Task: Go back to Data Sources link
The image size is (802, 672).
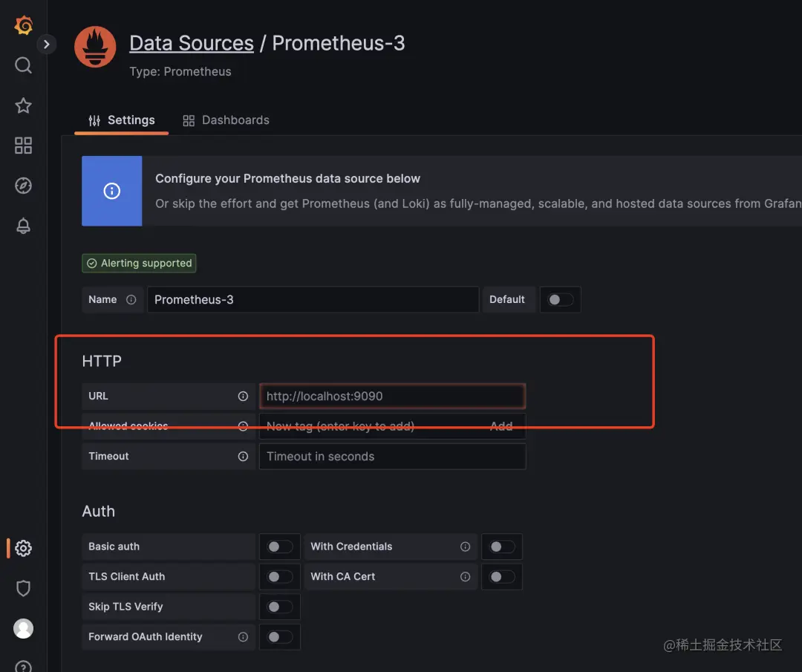Action: point(192,43)
